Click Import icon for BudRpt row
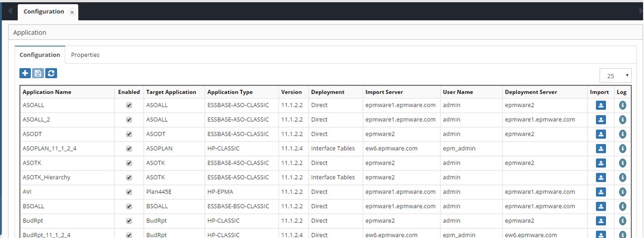Image resolution: width=644 pixels, height=238 pixels. [601, 221]
